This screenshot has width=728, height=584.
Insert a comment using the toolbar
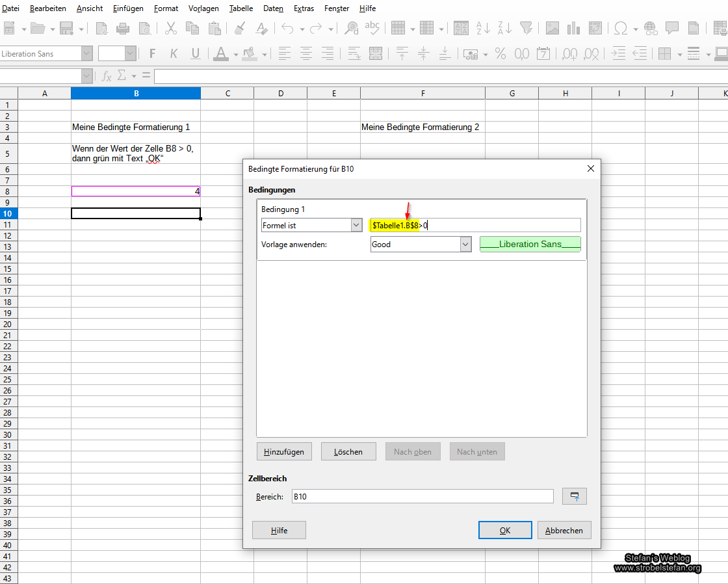(672, 29)
